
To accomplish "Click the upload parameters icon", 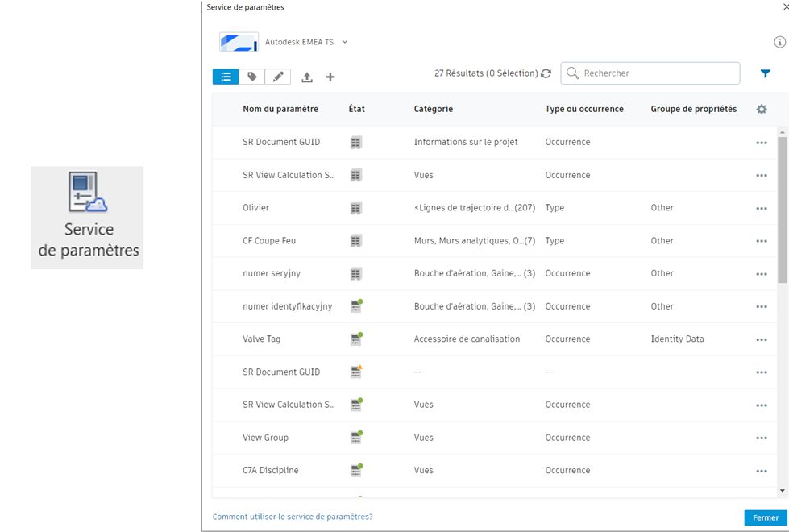I will click(x=307, y=77).
